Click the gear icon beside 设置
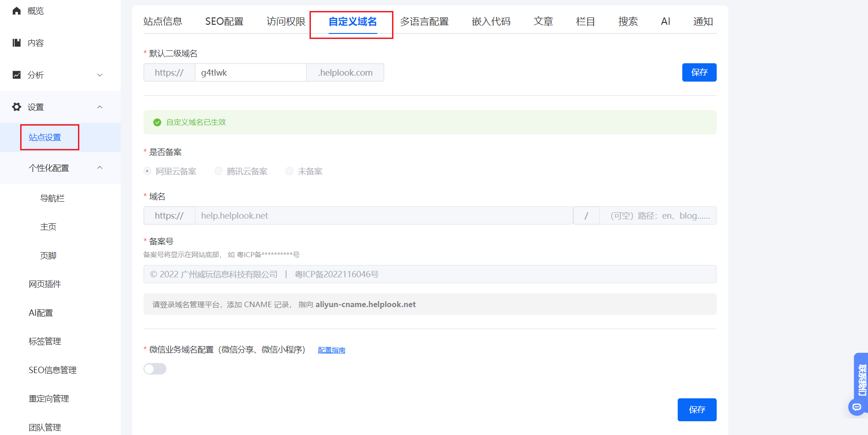This screenshot has height=435, width=868. tap(17, 107)
